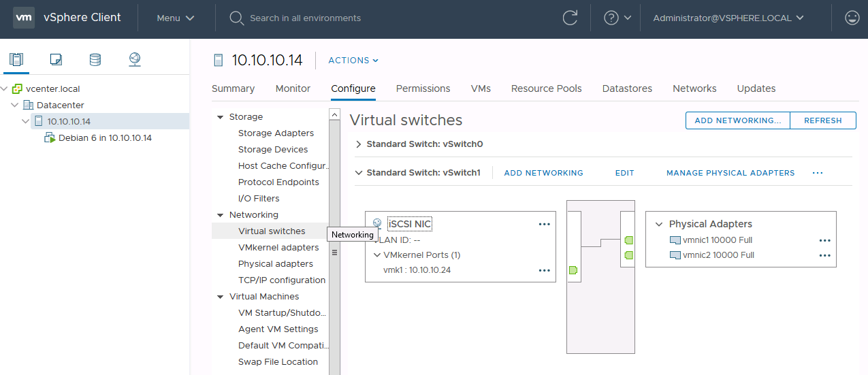Click vSwitch1 ADD NETWORKING link
868x375 pixels.
[543, 173]
